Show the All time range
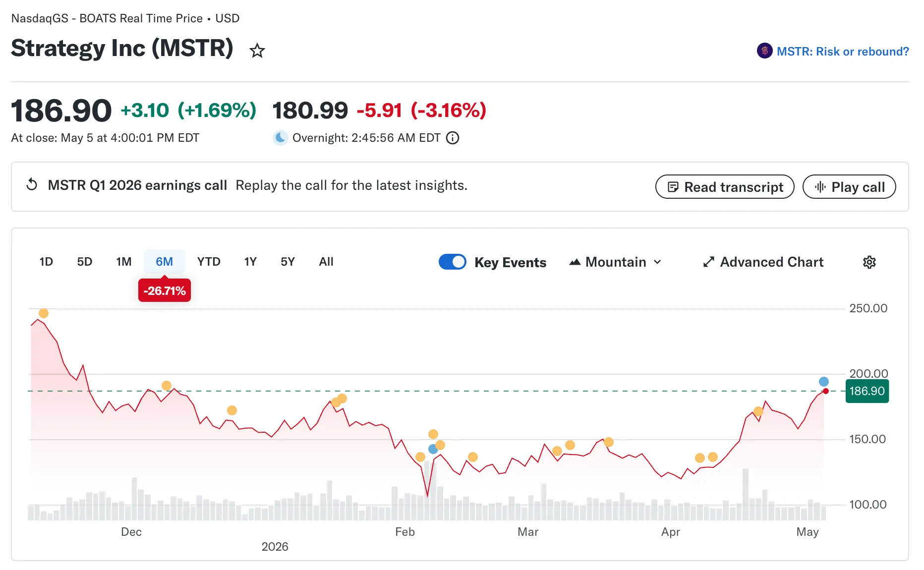Screen dimensions: 924x570 [326, 262]
